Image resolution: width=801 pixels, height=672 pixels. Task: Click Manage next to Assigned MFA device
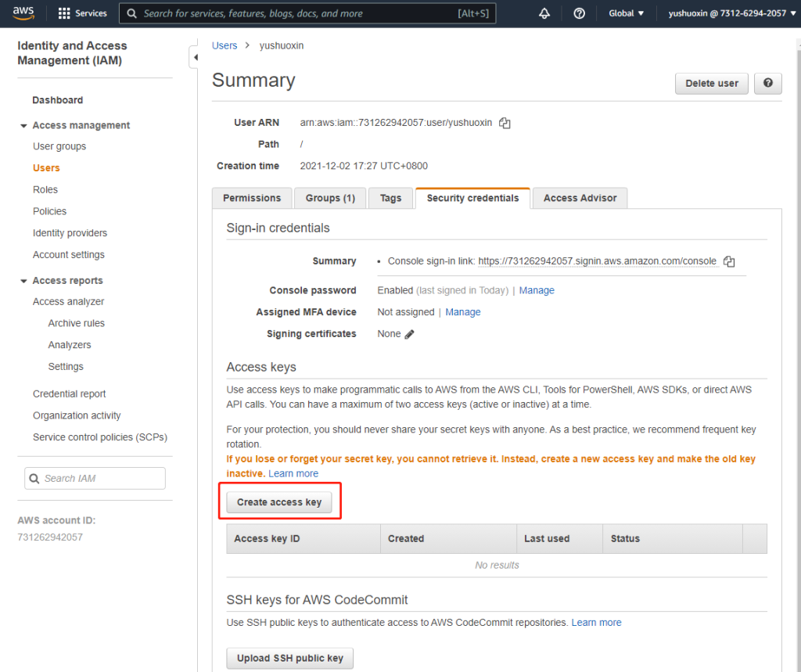pyautogui.click(x=462, y=312)
